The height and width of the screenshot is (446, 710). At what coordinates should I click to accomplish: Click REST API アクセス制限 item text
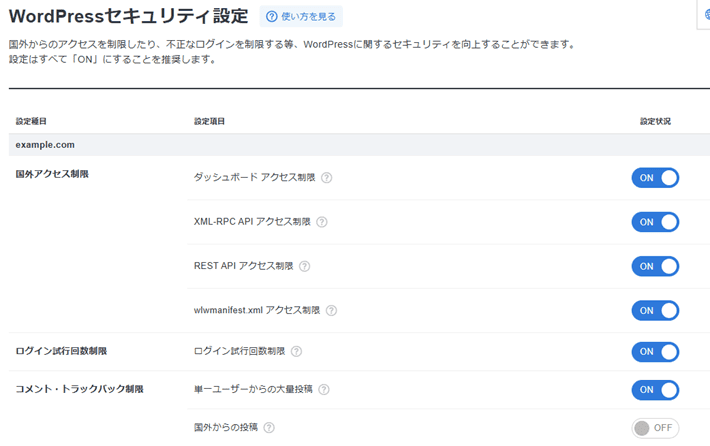(244, 266)
